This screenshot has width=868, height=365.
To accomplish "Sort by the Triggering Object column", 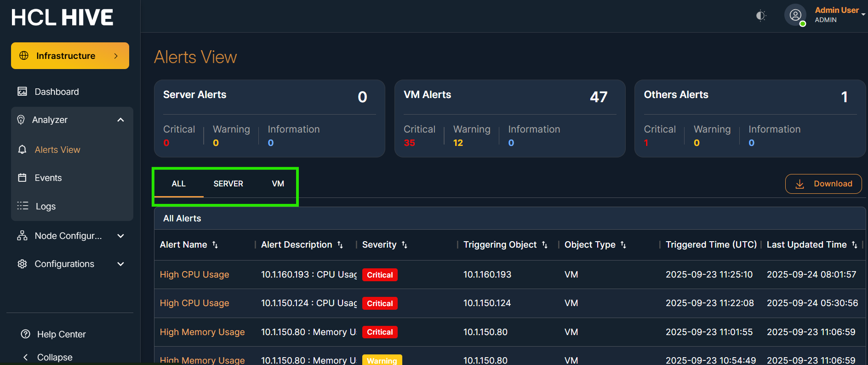I will click(x=545, y=245).
